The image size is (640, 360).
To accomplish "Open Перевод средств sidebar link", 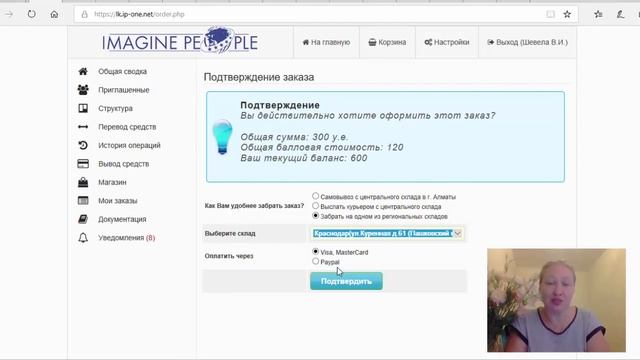I will click(x=127, y=127).
